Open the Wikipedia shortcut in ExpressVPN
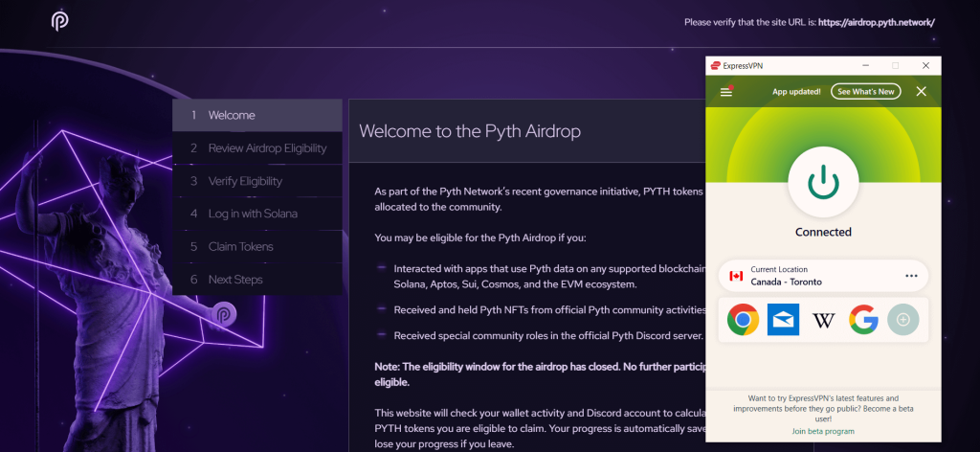The image size is (980, 452). pyautogui.click(x=824, y=320)
